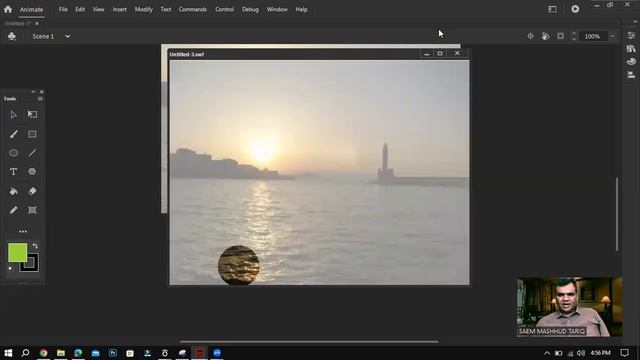
Task: Select the Brush tool
Action: pyautogui.click(x=13, y=134)
